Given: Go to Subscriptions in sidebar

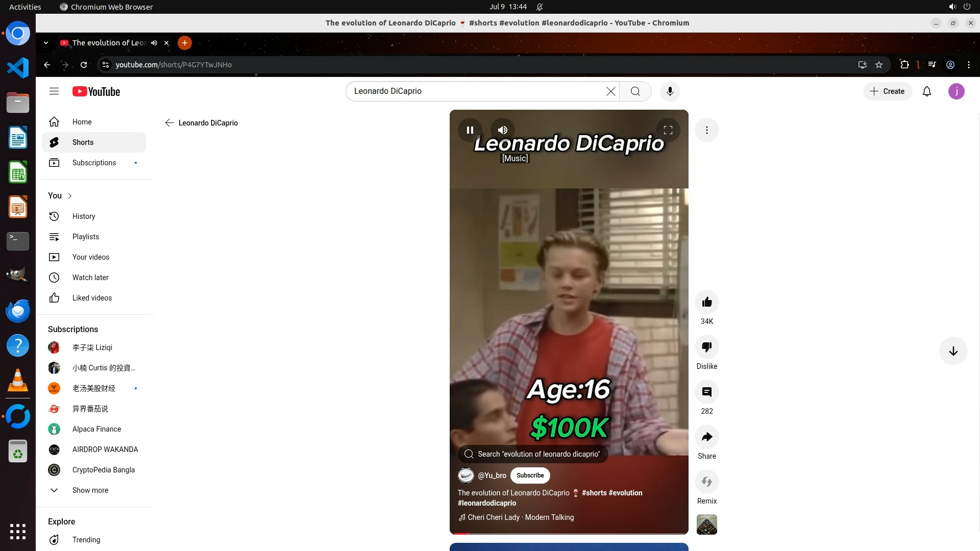Looking at the screenshot, I should (x=94, y=163).
